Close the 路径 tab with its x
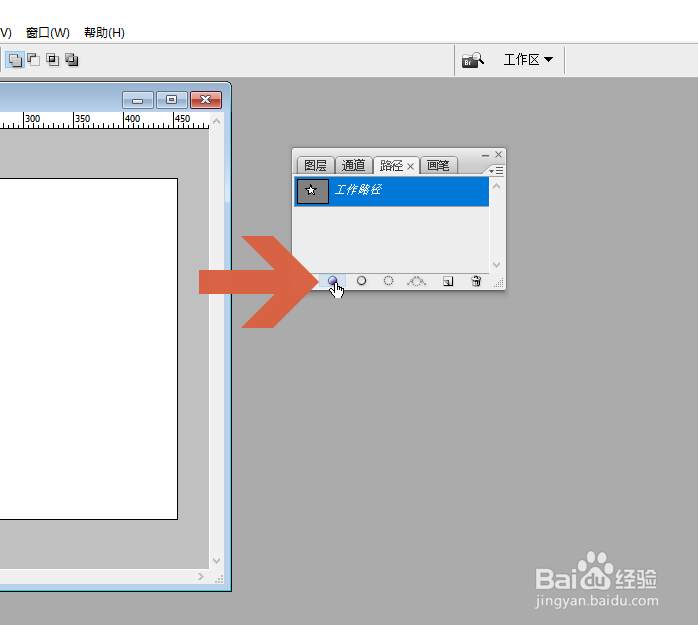Image resolution: width=698 pixels, height=625 pixels. pyautogui.click(x=410, y=166)
